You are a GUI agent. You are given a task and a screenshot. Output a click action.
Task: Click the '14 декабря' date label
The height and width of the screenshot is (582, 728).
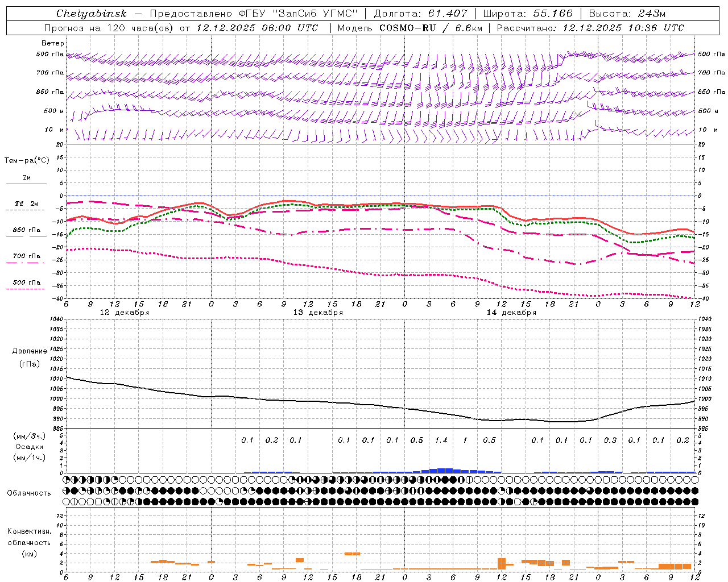click(511, 313)
